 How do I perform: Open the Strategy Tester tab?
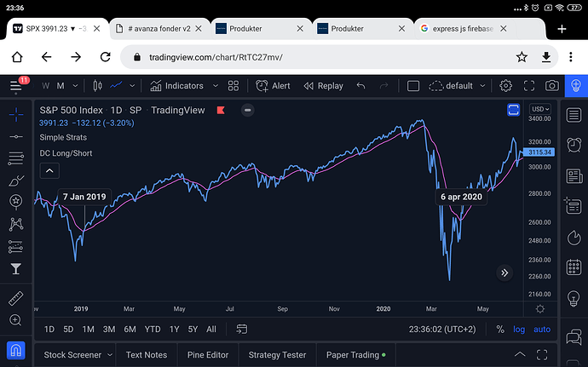tap(277, 354)
